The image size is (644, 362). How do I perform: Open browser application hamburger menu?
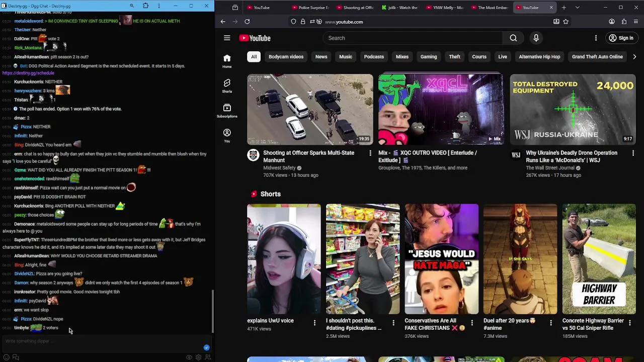[636, 22]
